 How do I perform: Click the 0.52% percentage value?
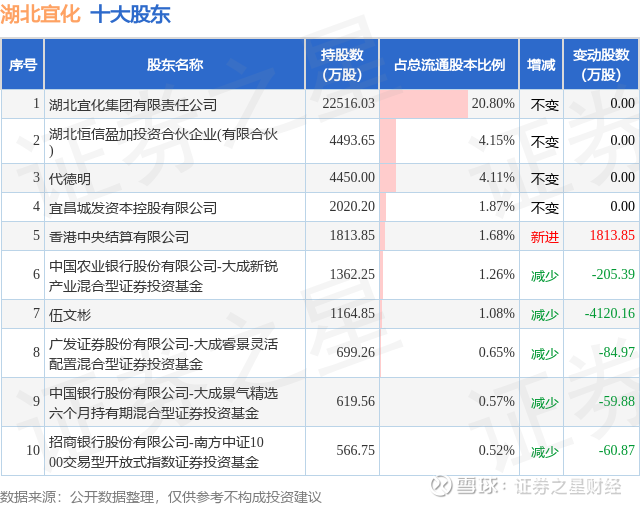pos(496,450)
